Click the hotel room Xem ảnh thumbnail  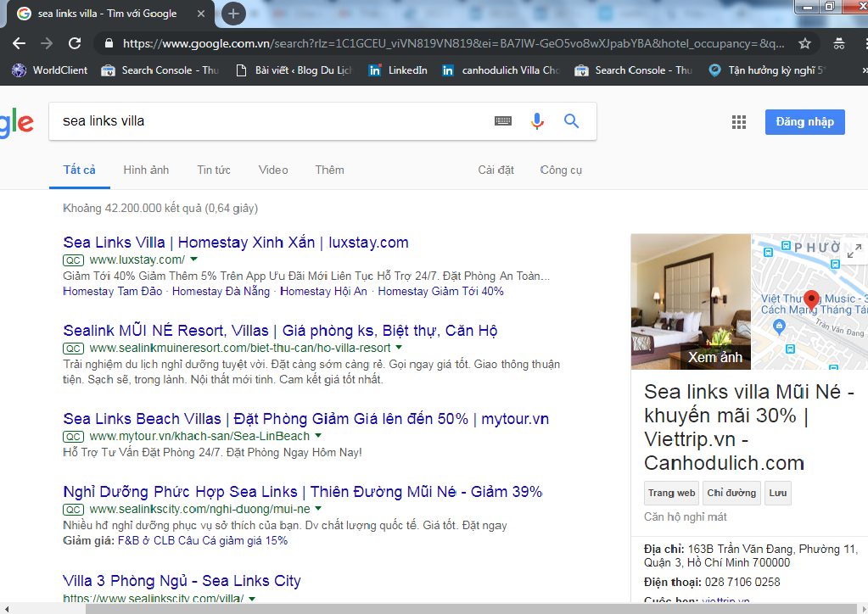coord(691,301)
